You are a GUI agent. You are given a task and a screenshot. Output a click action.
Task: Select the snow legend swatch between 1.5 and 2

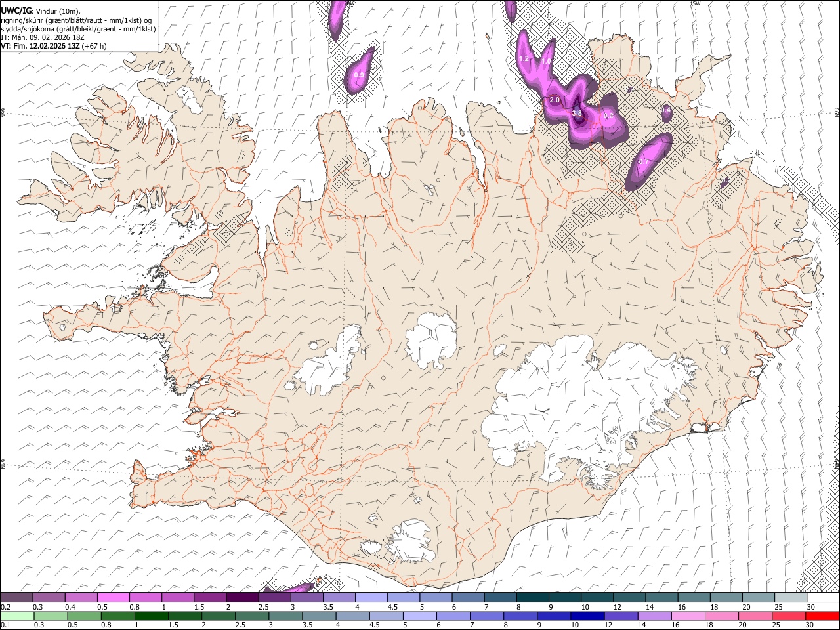210,597
